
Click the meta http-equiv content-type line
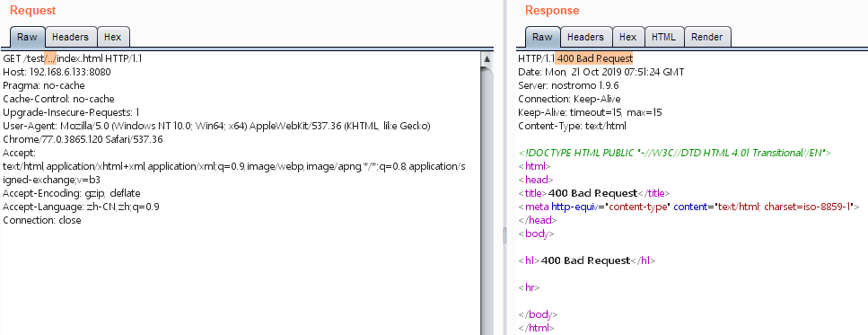688,207
